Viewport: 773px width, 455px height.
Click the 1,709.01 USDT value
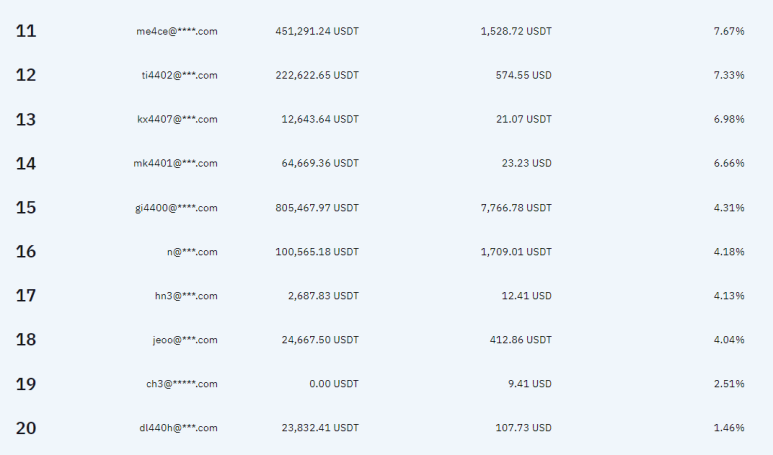516,252
